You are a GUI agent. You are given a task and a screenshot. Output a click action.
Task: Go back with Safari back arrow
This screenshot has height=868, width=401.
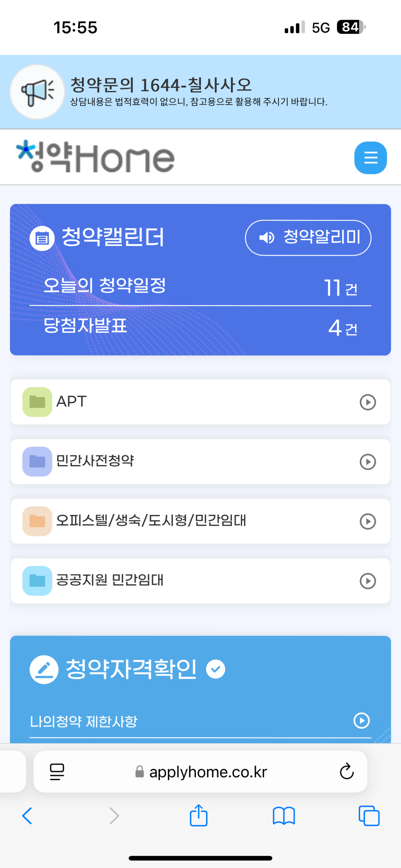27,816
